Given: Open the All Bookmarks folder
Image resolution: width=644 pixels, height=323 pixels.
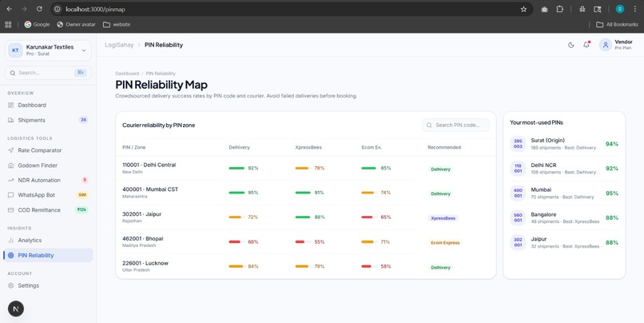Looking at the screenshot, I should pyautogui.click(x=617, y=25).
